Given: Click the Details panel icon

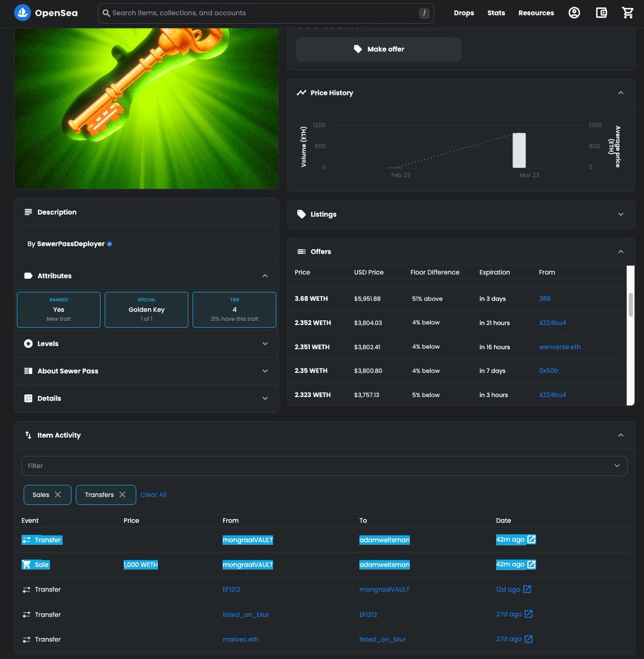Looking at the screenshot, I should [x=28, y=399].
